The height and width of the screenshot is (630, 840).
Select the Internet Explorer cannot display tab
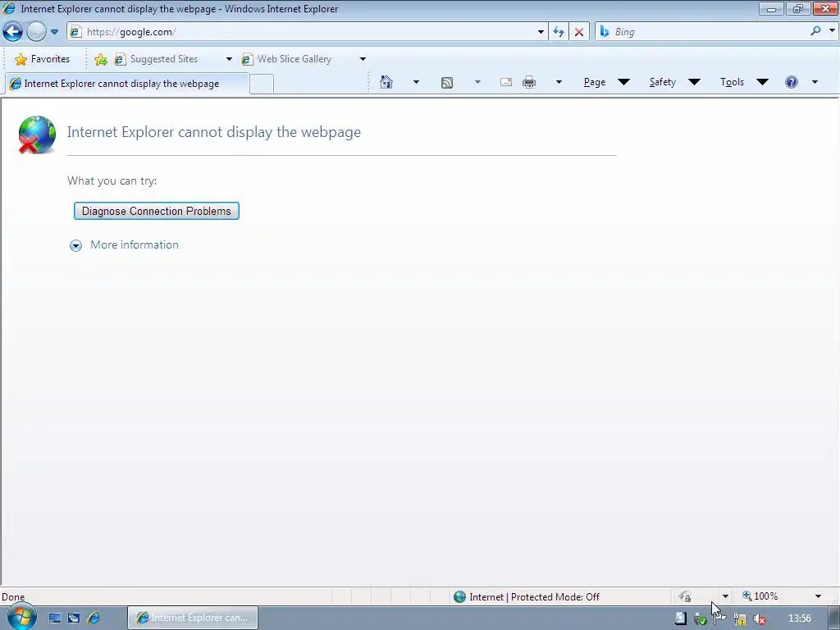(126, 84)
